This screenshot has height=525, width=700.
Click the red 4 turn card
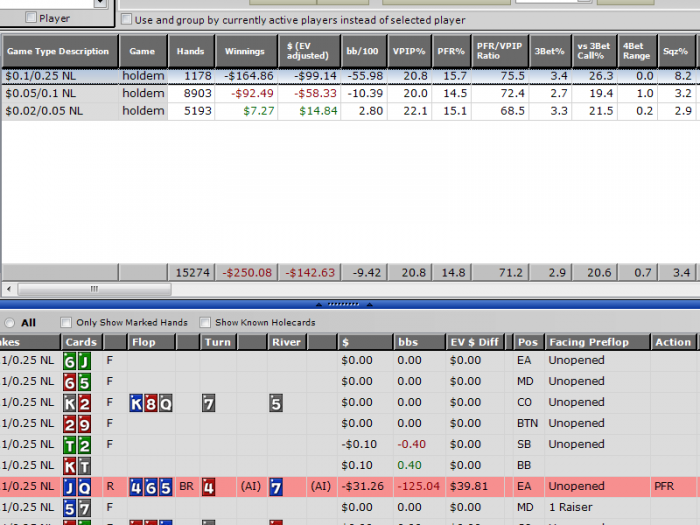pos(208,487)
